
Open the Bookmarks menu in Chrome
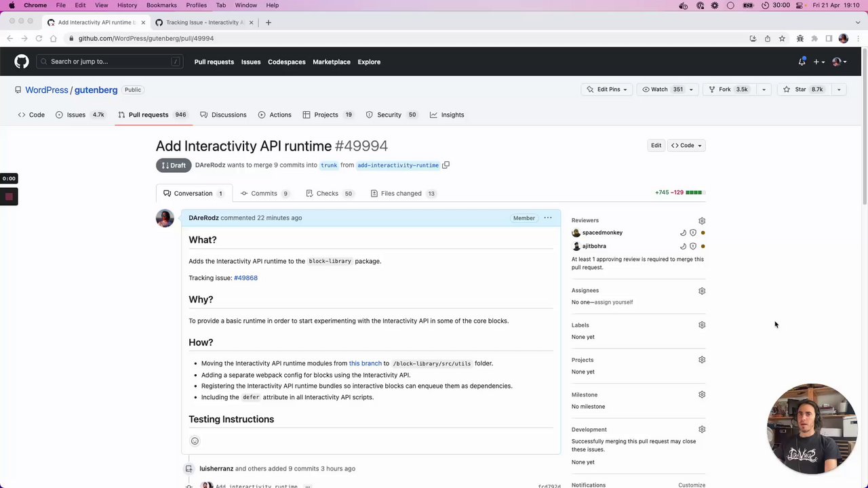pyautogui.click(x=161, y=5)
